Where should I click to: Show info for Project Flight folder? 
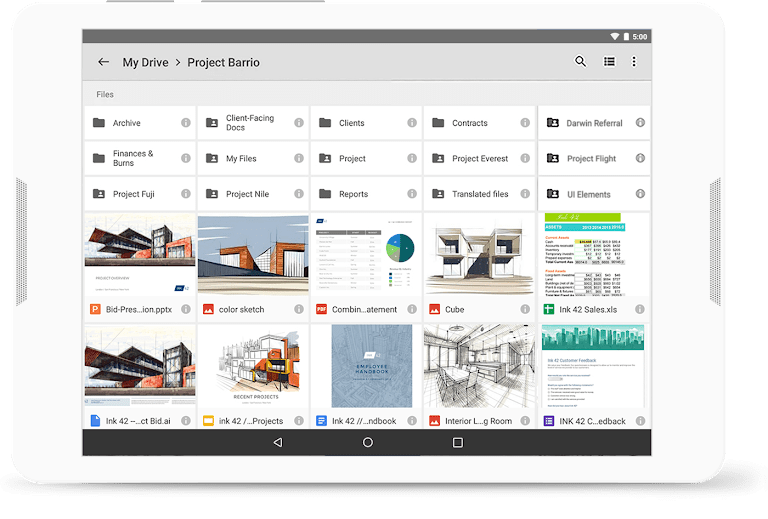tap(640, 158)
